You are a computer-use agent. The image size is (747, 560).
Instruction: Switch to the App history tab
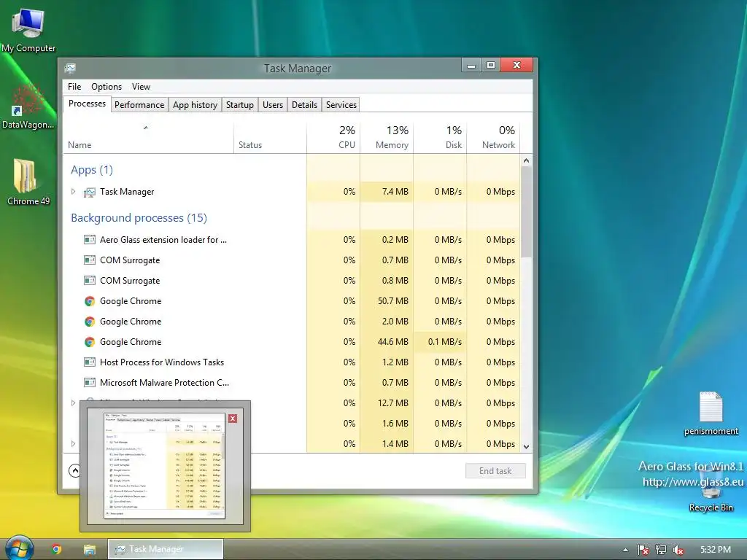tap(195, 105)
